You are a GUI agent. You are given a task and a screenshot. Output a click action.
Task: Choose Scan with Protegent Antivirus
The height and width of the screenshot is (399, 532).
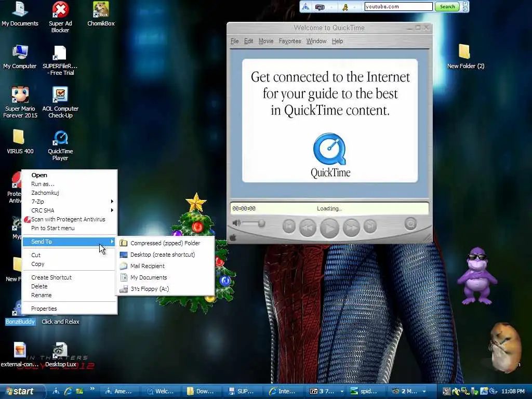pyautogui.click(x=70, y=219)
